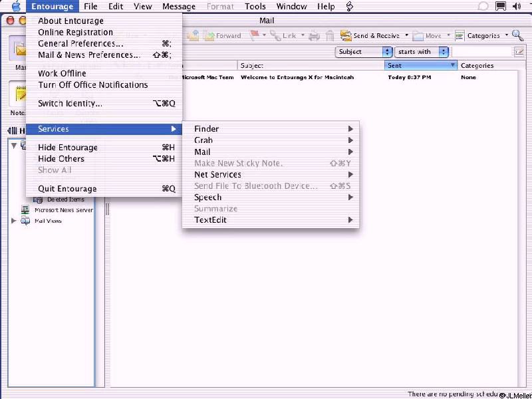
Task: Open the Send & Receive dropdown arrow
Action: click(406, 35)
